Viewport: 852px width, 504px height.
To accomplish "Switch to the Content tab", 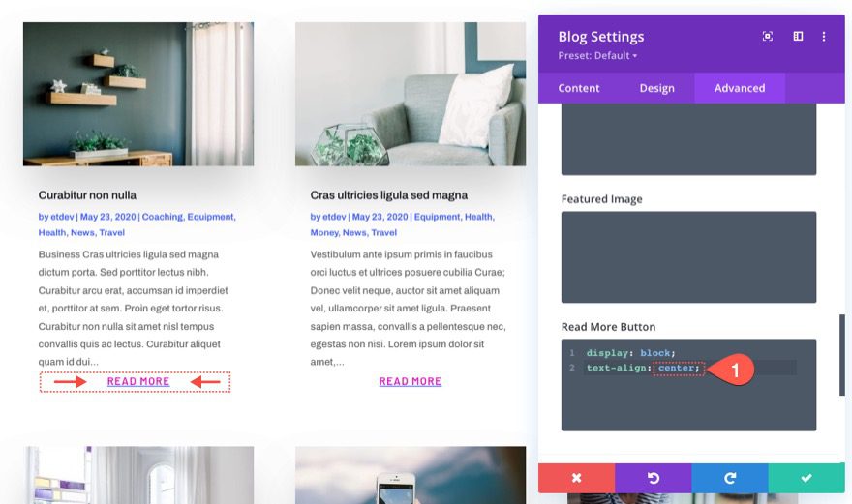I will pyautogui.click(x=579, y=88).
